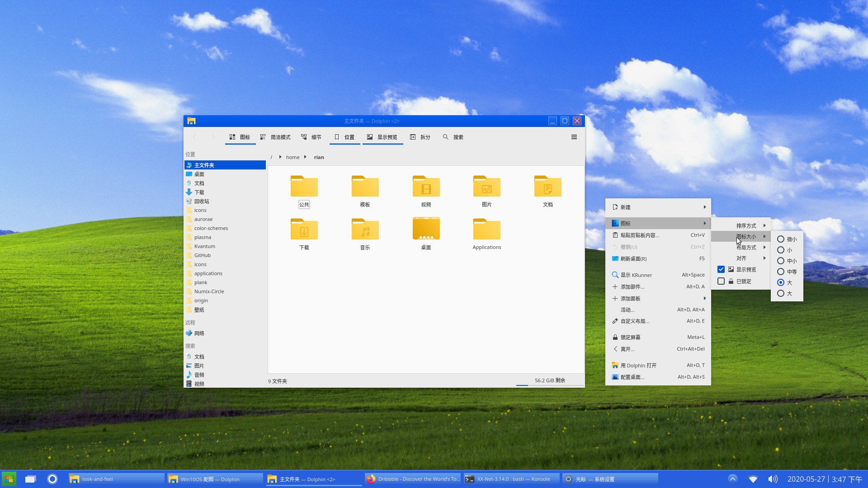Click the rian breadcrumb in the path bar
868x488 pixels.
(x=319, y=157)
